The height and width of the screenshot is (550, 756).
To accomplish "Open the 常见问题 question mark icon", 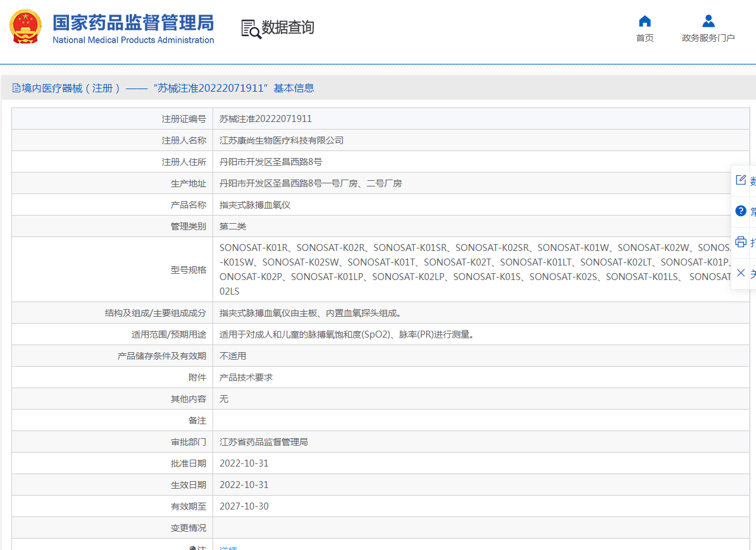I will pos(741,211).
